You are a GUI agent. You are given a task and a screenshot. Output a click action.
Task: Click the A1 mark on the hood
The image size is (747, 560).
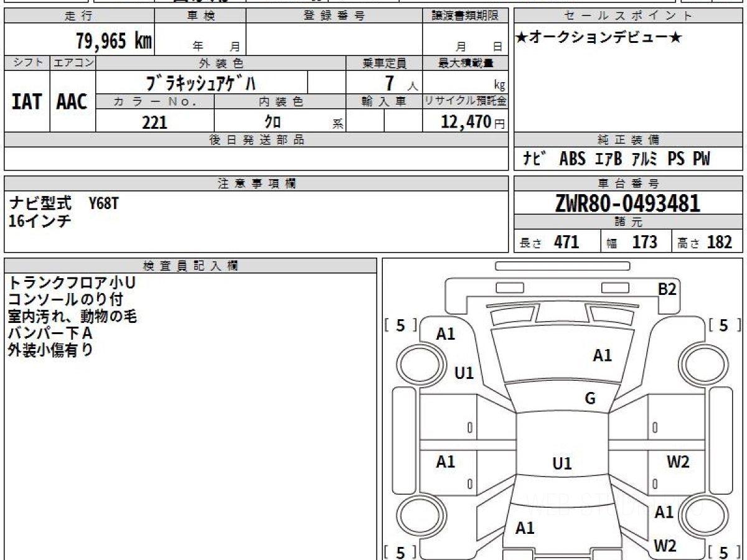pos(602,356)
